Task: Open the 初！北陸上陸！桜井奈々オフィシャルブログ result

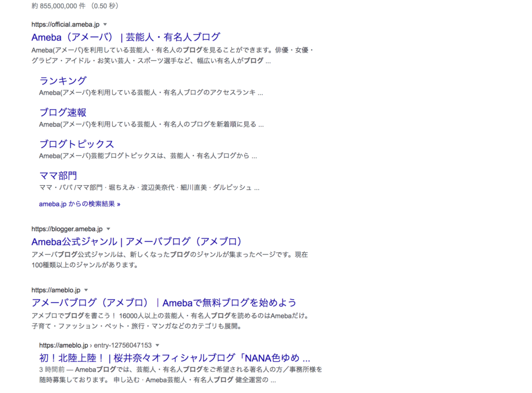Action: (x=175, y=358)
